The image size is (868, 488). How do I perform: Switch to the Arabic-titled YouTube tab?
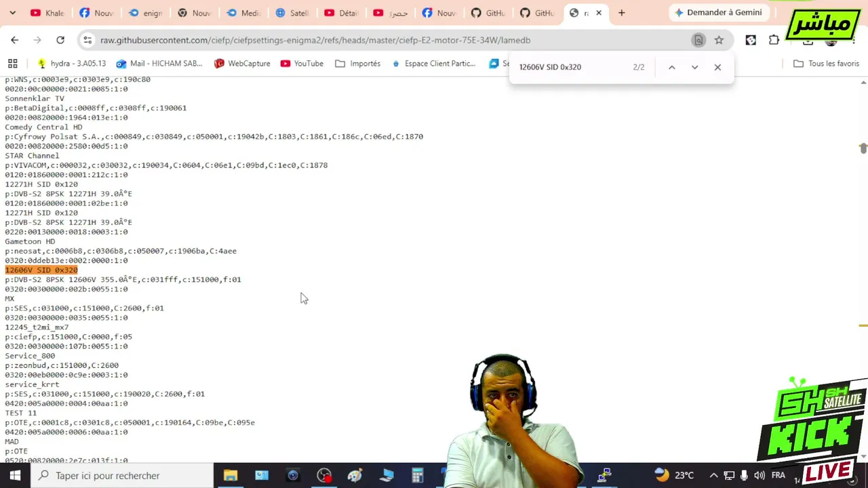[389, 13]
